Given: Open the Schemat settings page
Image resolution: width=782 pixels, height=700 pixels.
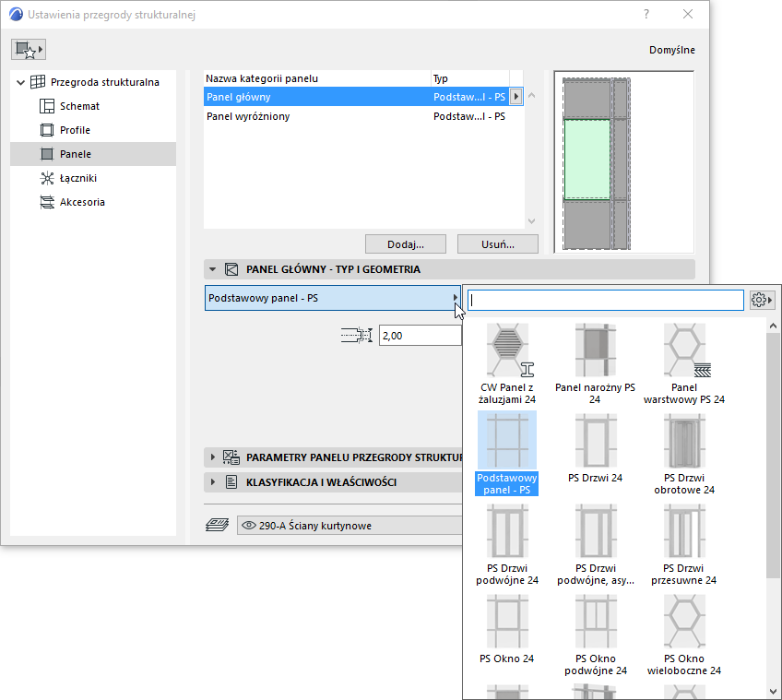Looking at the screenshot, I should [79, 106].
